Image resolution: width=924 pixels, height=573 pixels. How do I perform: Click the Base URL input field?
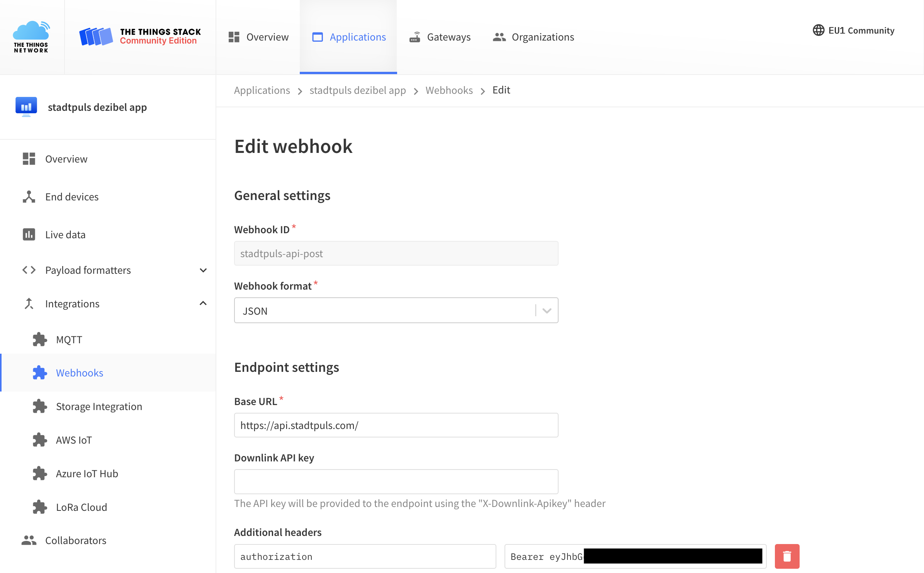pos(396,425)
